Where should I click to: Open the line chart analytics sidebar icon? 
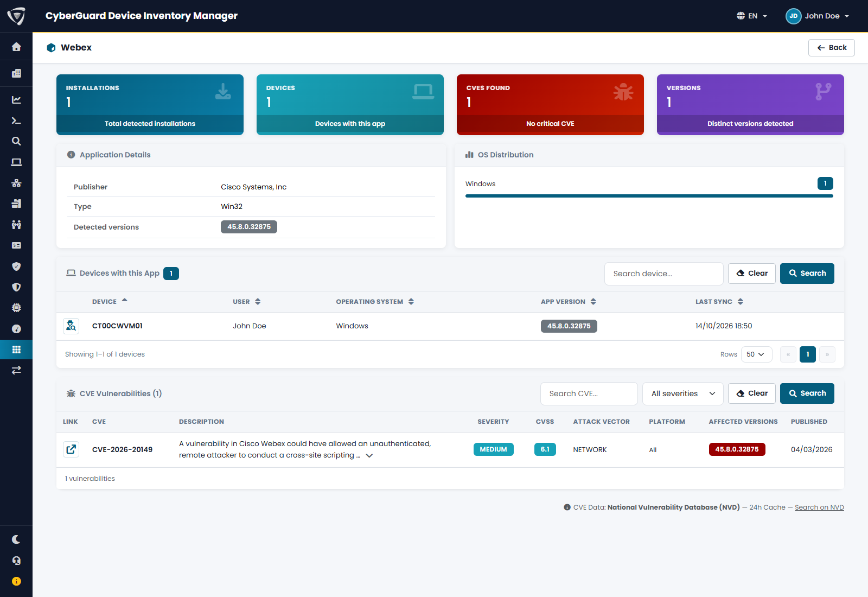click(x=16, y=100)
